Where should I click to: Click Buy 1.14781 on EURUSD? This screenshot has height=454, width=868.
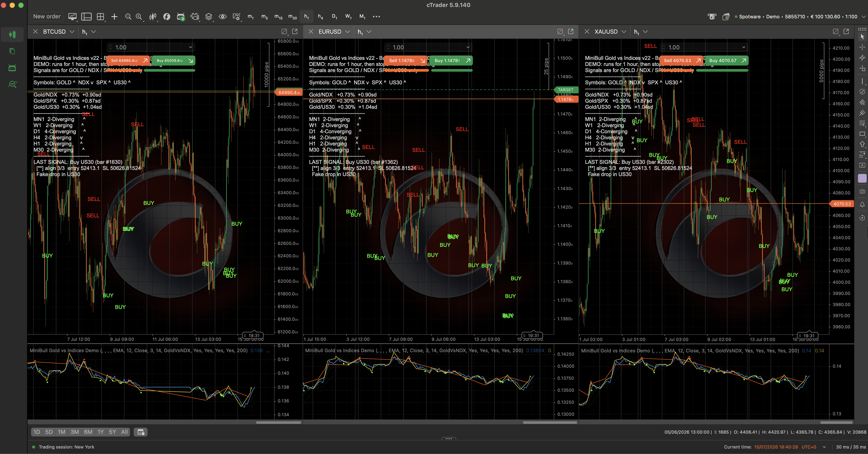[451, 61]
